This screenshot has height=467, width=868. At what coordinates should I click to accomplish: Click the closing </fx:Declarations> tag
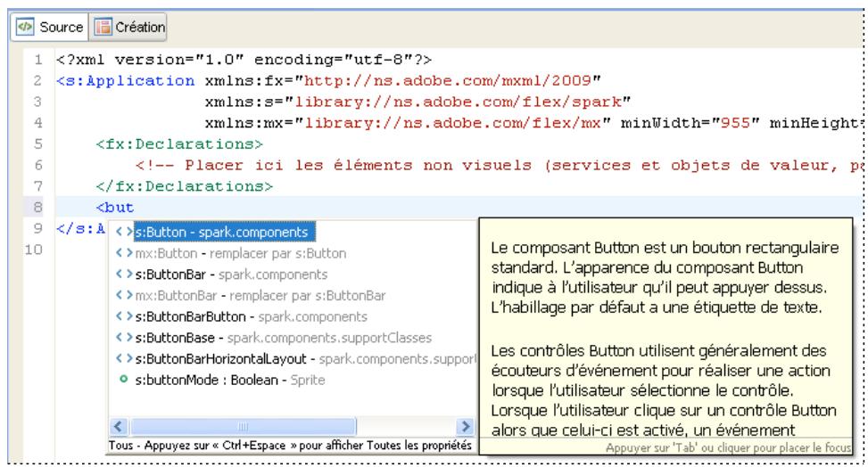coord(185,186)
